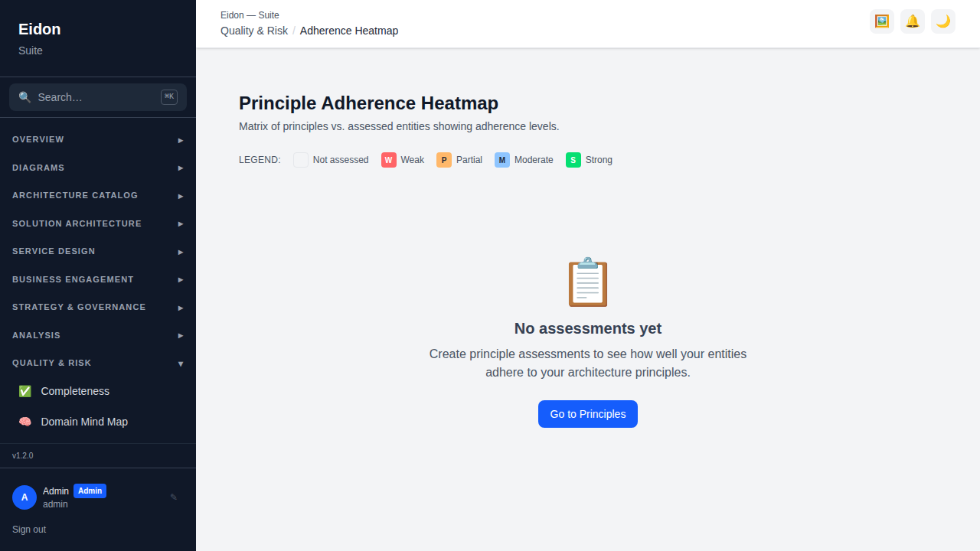Expand the Strategy & Governance section
Viewport: 980px width, 551px height.
click(98, 308)
